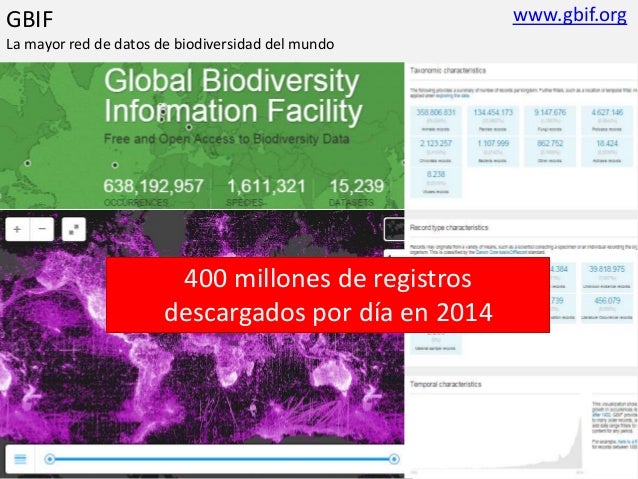Click the red '400 millones de registros' banner
638x479 pixels.
(x=328, y=295)
